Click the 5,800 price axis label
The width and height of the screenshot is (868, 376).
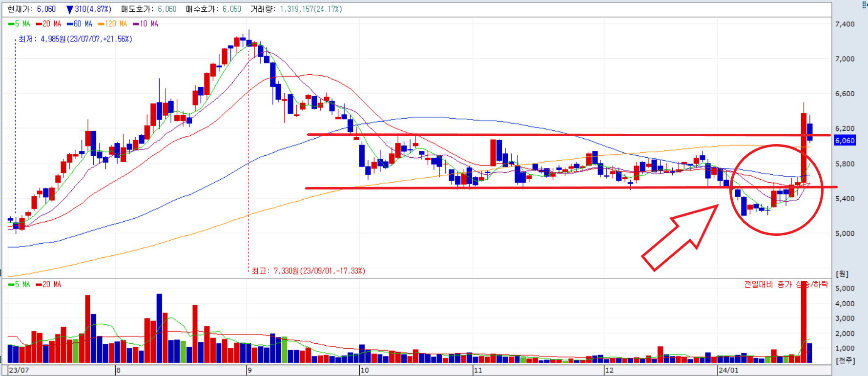coord(845,164)
